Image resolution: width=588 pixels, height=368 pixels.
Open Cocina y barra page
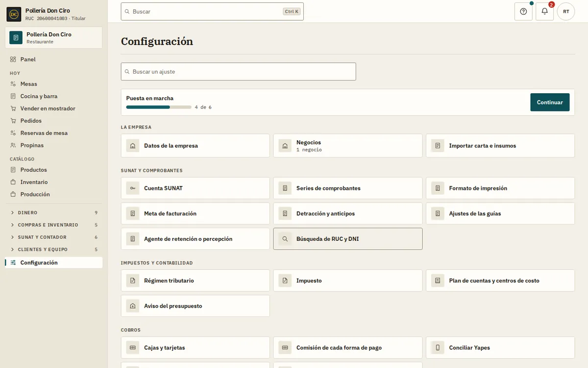click(54, 96)
